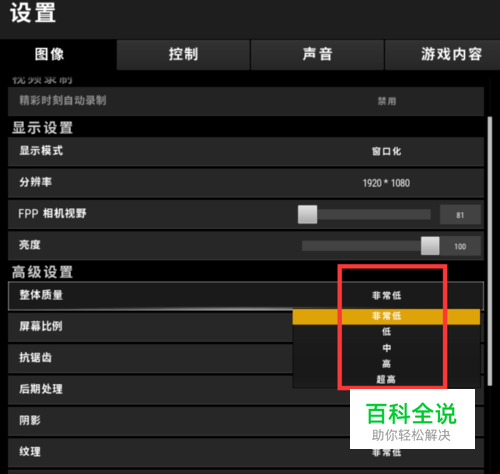500x474 pixels.
Task: Click the 纹理 setting row
Action: (246, 452)
